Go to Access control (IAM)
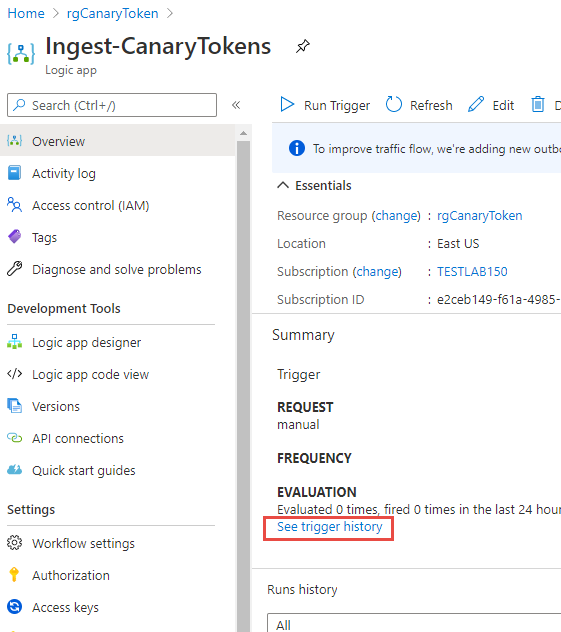 click(x=117, y=205)
